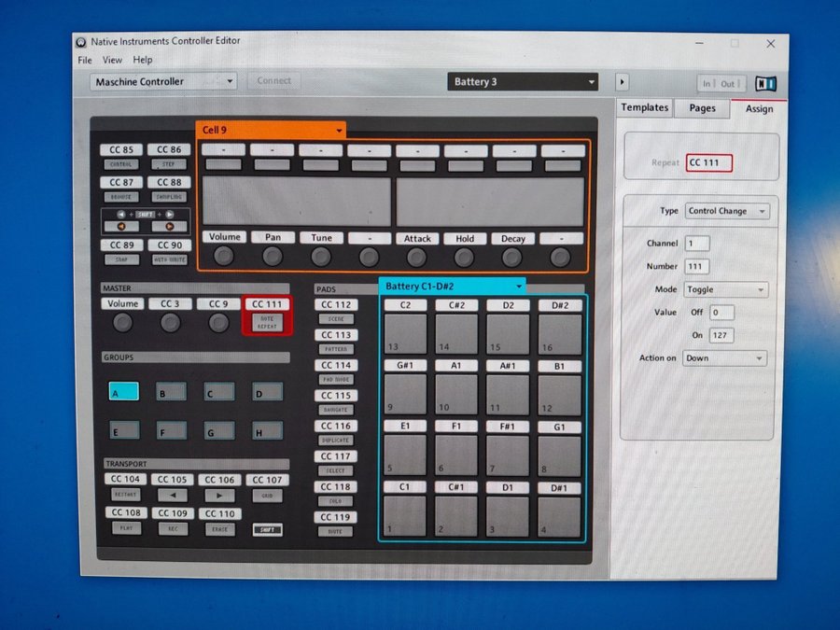This screenshot has height=630, width=840.
Task: Click the Native Instruments NI logo icon
Action: [x=767, y=83]
